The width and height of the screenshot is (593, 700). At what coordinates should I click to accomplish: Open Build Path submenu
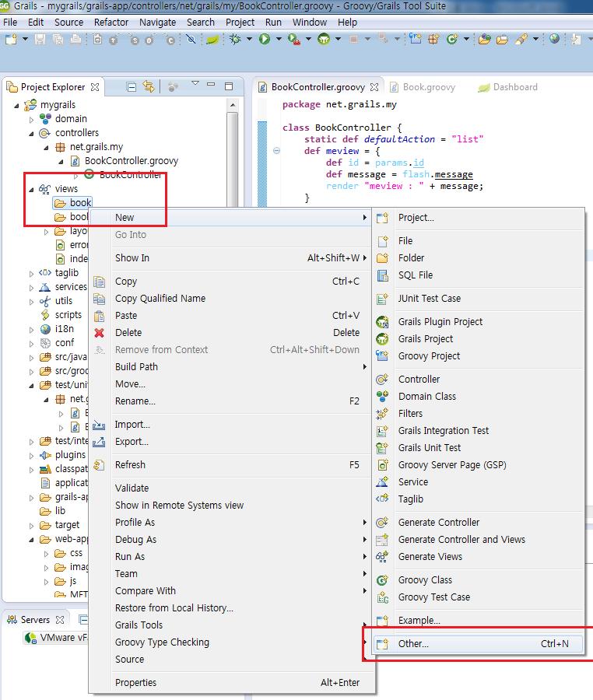232,366
